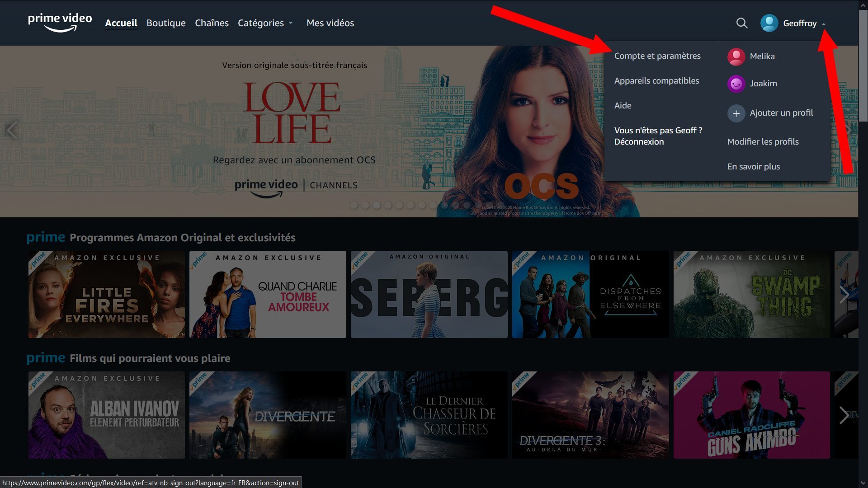868x488 pixels.
Task: Open Appareils compatibles
Action: (656, 81)
